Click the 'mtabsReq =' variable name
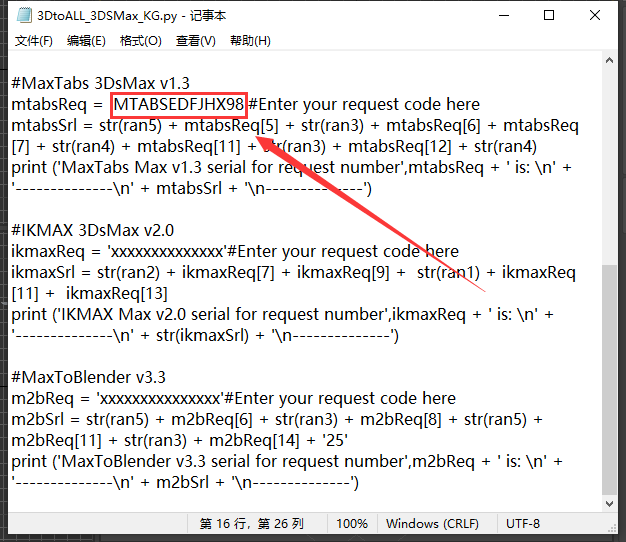 pyautogui.click(x=57, y=105)
